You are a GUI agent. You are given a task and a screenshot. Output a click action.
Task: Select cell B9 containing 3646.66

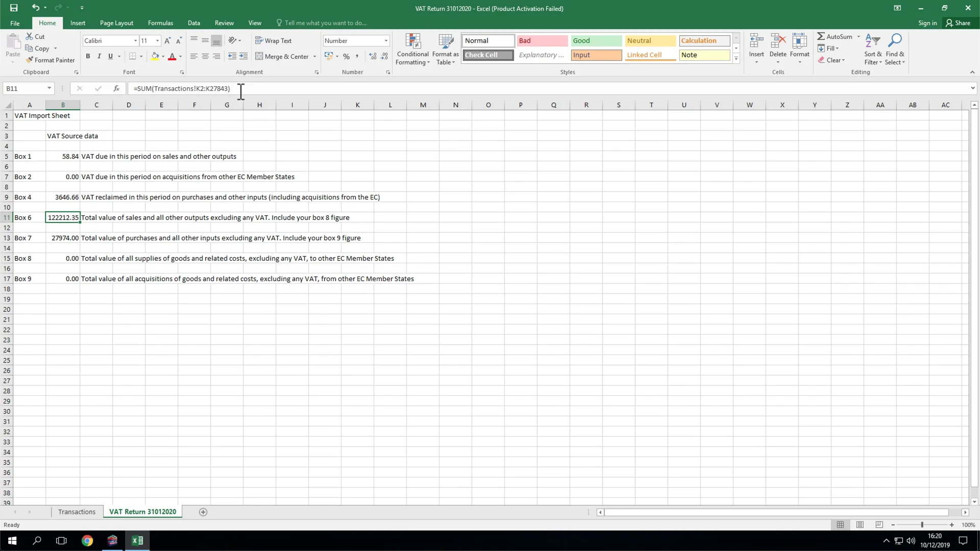pyautogui.click(x=63, y=197)
